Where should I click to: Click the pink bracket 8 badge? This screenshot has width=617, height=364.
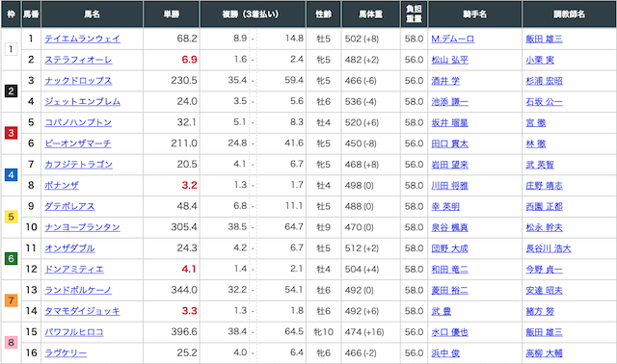11,343
